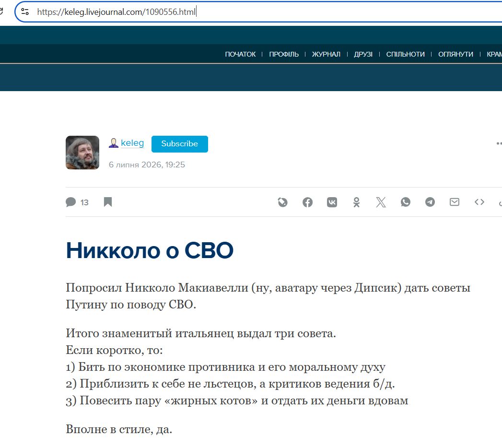Click the user profile icon beside keleg
The height and width of the screenshot is (448, 502).
click(113, 143)
